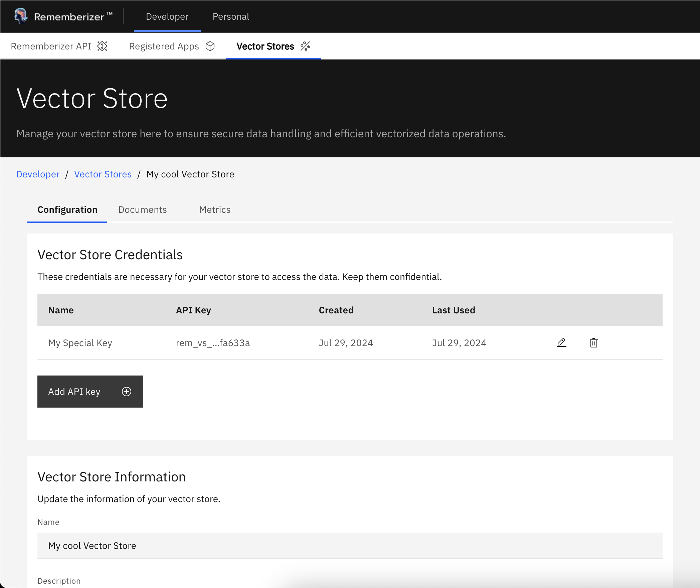Open the Vector Stores breadcrumb link
700x588 pixels.
pos(103,174)
